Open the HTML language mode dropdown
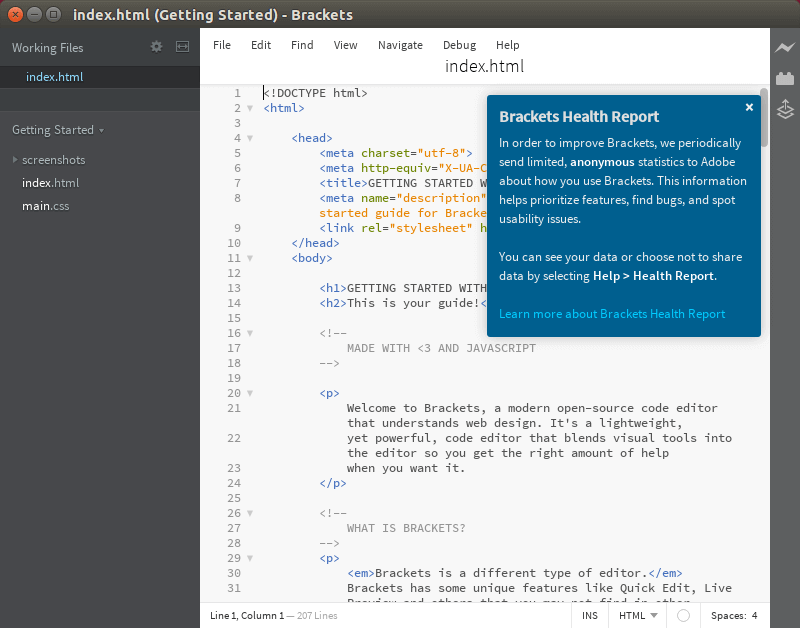This screenshot has height=628, width=800. coord(637,616)
